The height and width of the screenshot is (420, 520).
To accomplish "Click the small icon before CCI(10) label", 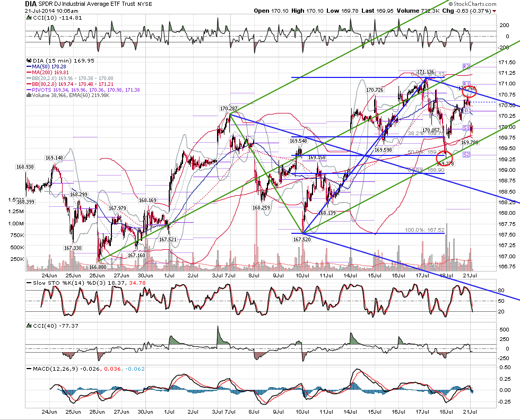I will [x=29, y=17].
